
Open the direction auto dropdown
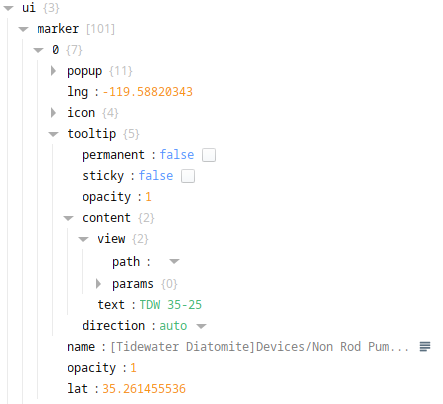coord(202,326)
